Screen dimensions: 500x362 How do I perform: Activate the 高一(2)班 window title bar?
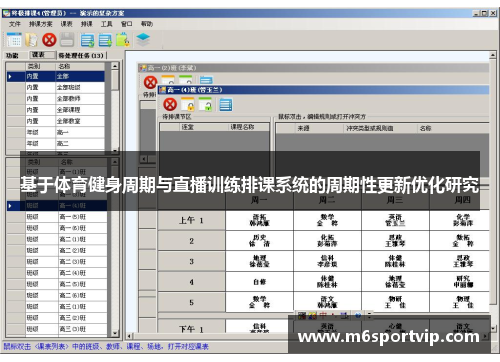[x=313, y=68]
